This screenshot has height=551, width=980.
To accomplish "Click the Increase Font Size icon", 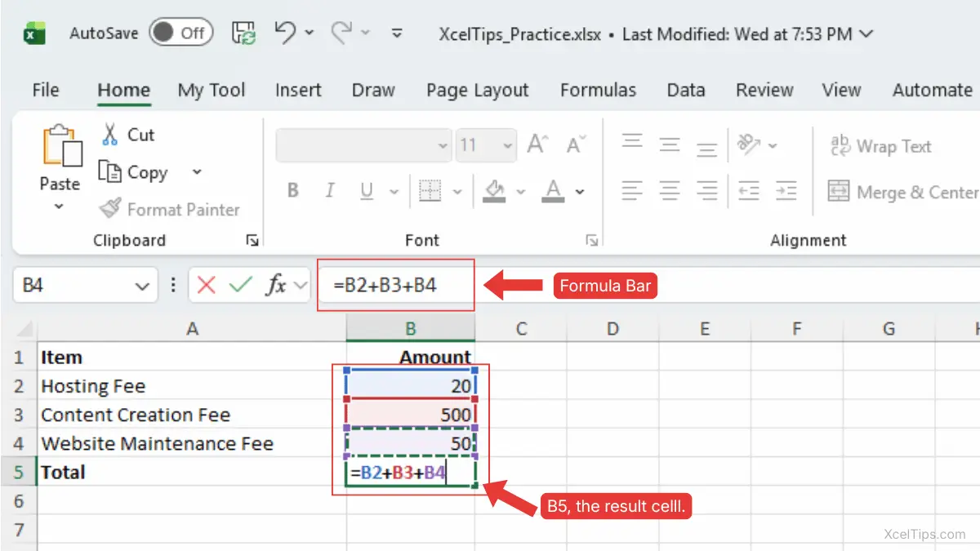I will coord(537,146).
